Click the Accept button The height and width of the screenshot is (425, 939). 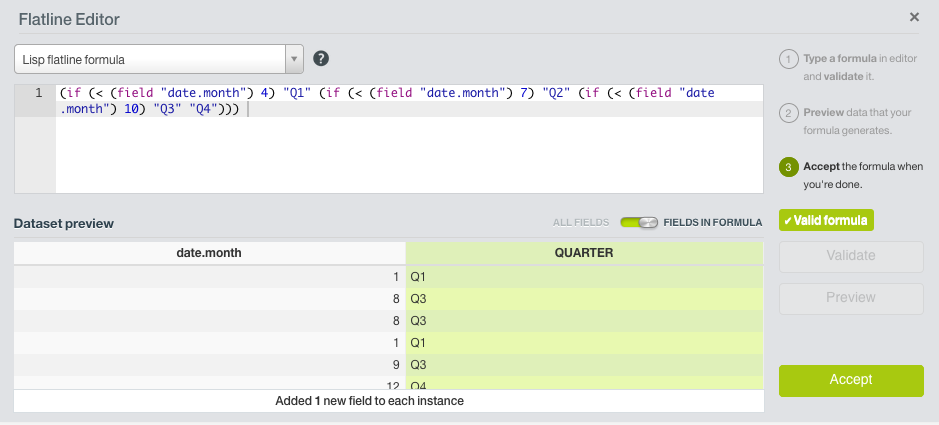tap(851, 380)
